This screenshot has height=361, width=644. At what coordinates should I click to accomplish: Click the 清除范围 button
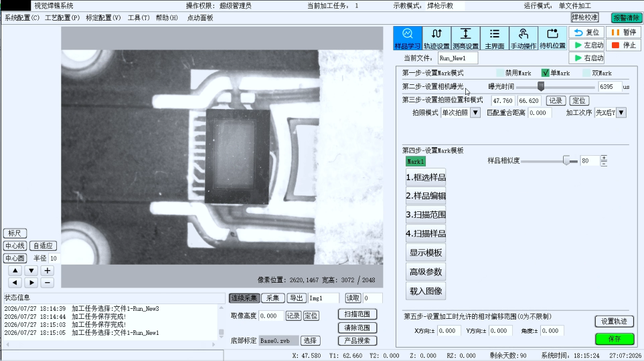(x=357, y=328)
